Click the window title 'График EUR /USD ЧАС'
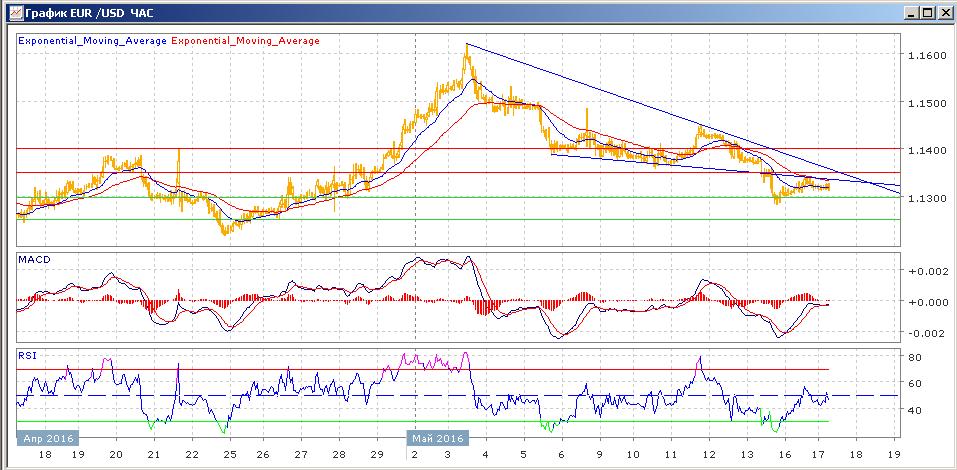The width and height of the screenshot is (957, 470). 86,13
